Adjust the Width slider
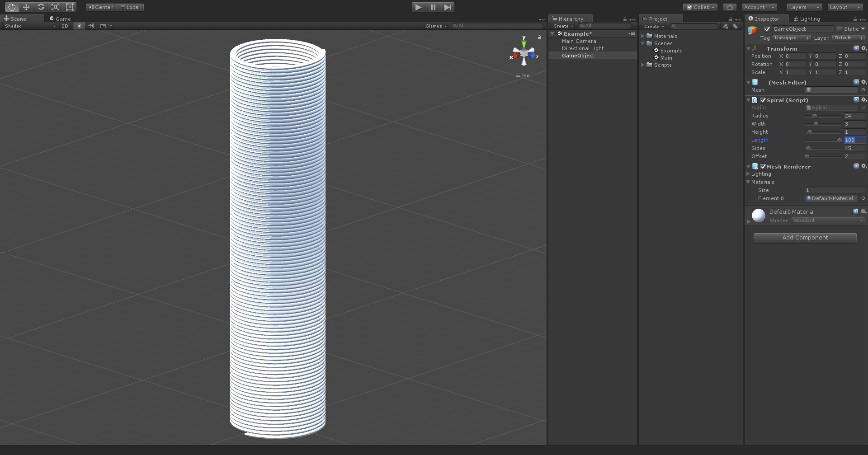Viewport: 868px width, 455px height. 823,124
